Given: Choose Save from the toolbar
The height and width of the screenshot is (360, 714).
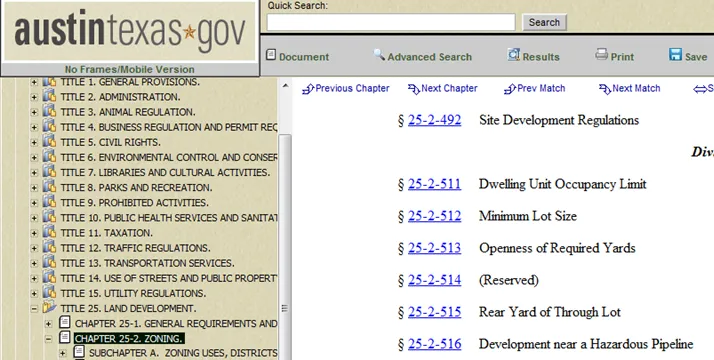Looking at the screenshot, I should click(696, 57).
